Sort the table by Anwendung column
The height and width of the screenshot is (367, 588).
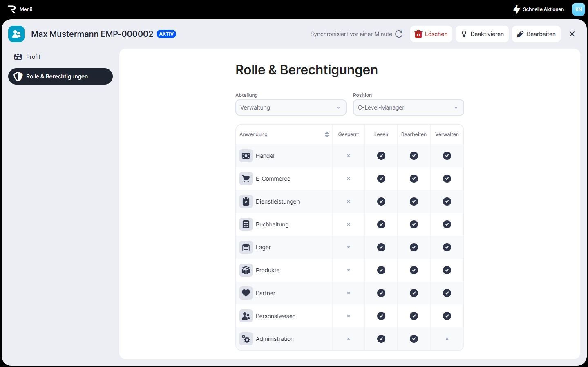326,134
